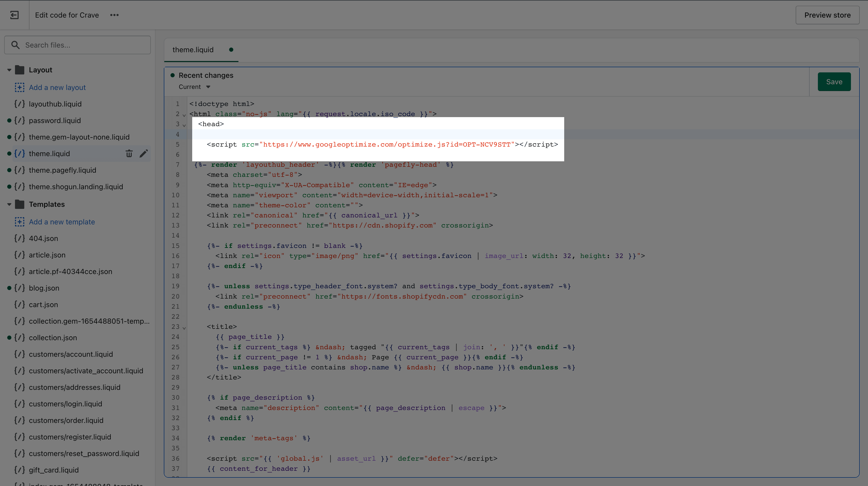Click the code icon beside 404.json
Screen dimensions: 868x486
click(20, 238)
